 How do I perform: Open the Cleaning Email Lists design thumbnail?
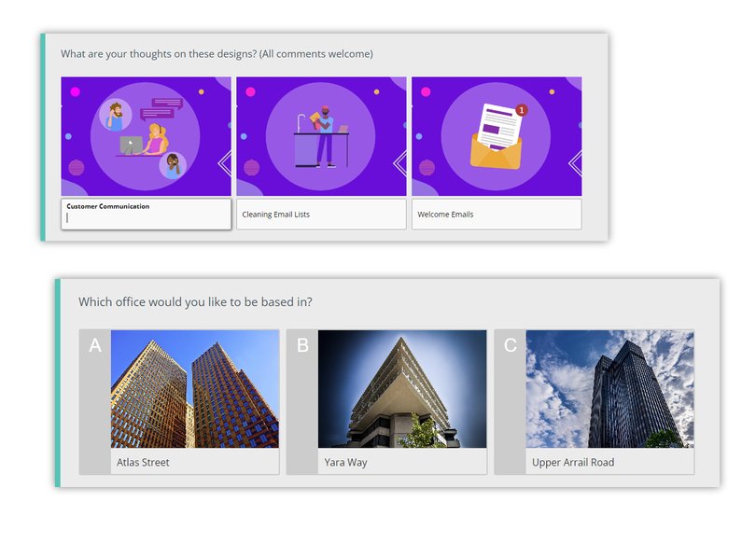(321, 136)
